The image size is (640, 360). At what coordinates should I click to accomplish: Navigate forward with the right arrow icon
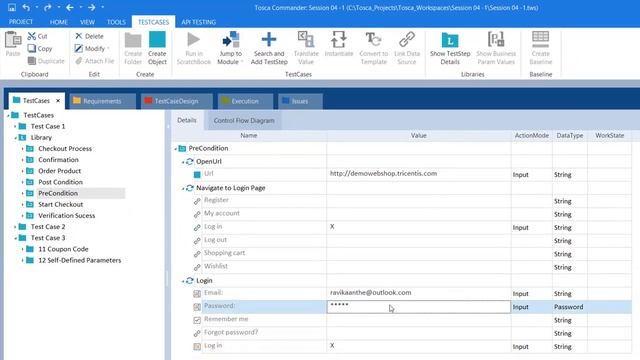(91, 7)
